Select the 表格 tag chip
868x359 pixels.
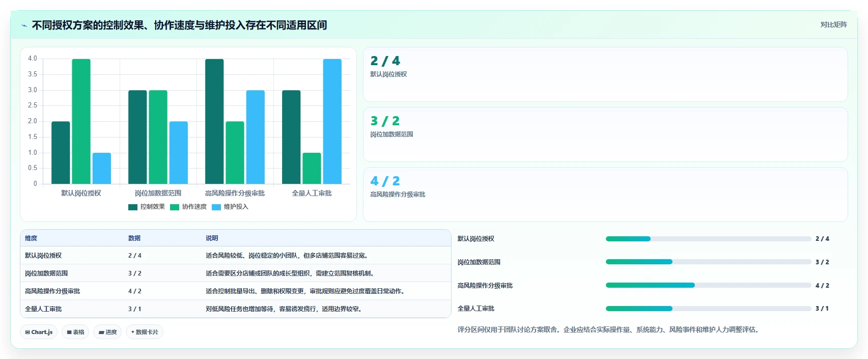[x=75, y=332]
